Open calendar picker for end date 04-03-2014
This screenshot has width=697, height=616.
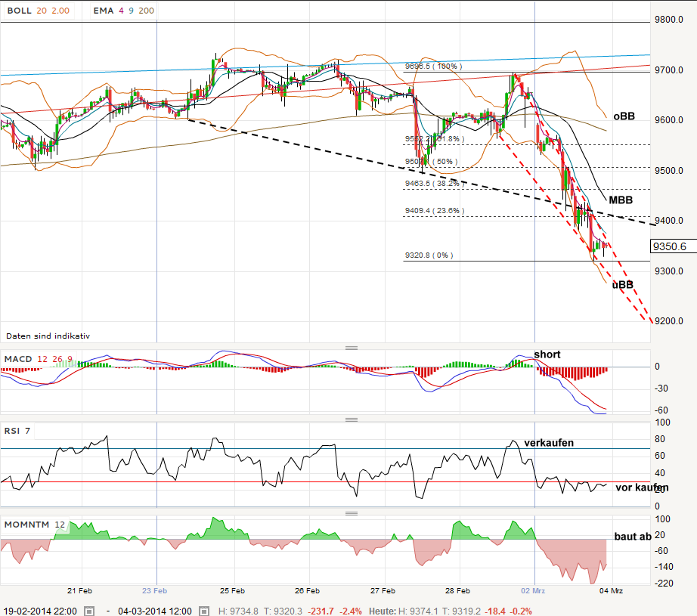[x=204, y=611]
